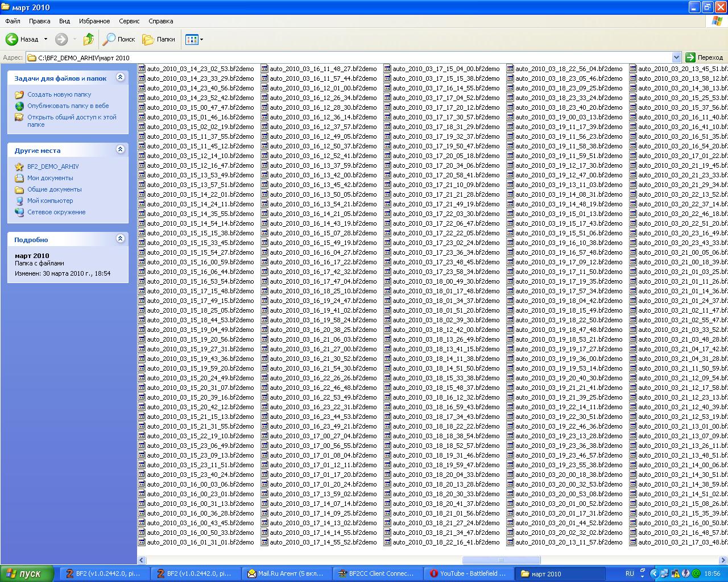Open 'Общие документы' link
Screen dimensions: 728x582
click(55, 189)
